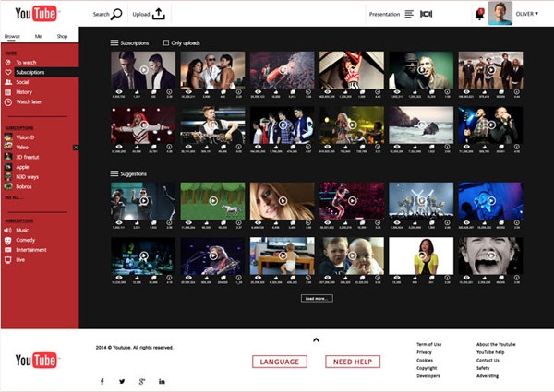Collapse footer with the up chevron
The height and width of the screenshot is (392, 554).
(x=316, y=339)
